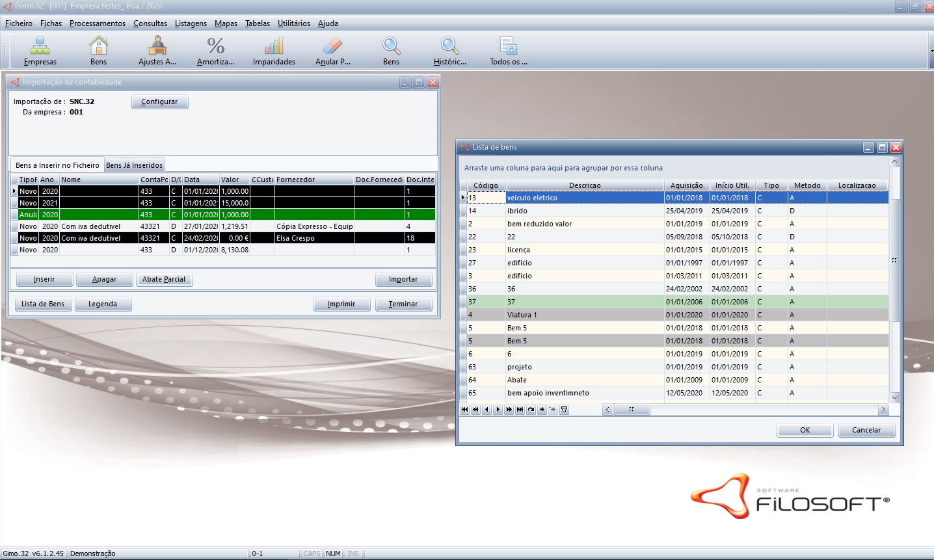Open the Todos os documents icon
The height and width of the screenshot is (560, 934).
click(x=508, y=51)
